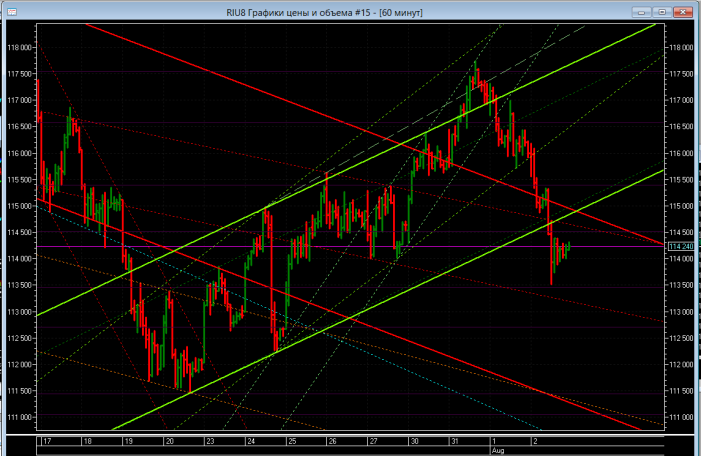Click the 111 500 label on the left price axis
Image resolution: width=701 pixels, height=456 pixels.
coord(20,391)
